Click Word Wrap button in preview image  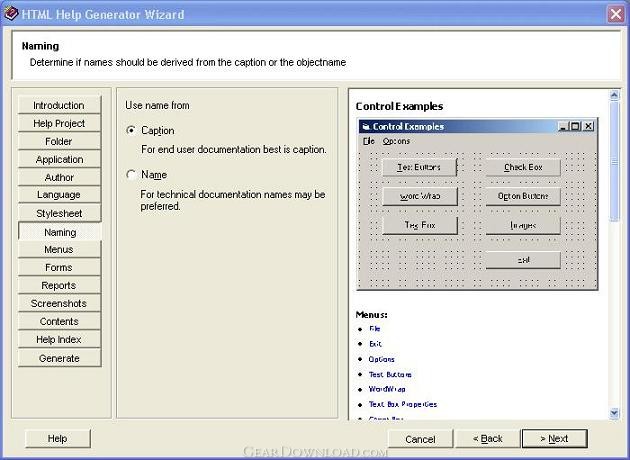click(x=419, y=196)
